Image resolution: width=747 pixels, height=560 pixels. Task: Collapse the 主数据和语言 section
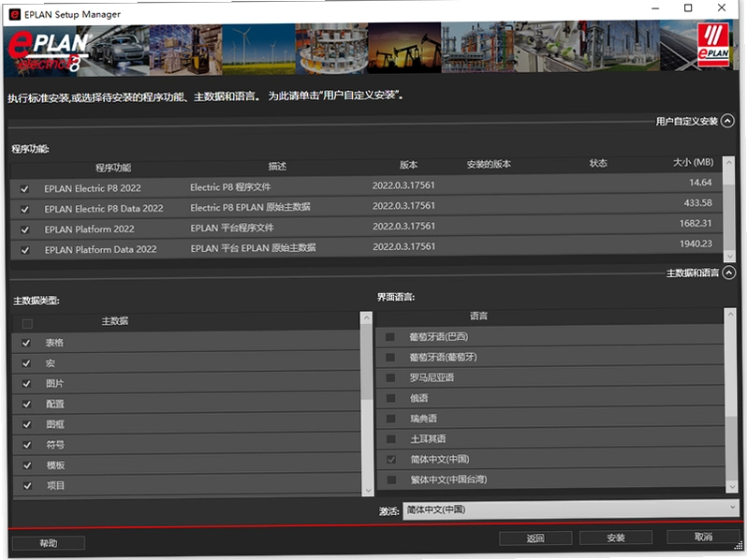(729, 273)
